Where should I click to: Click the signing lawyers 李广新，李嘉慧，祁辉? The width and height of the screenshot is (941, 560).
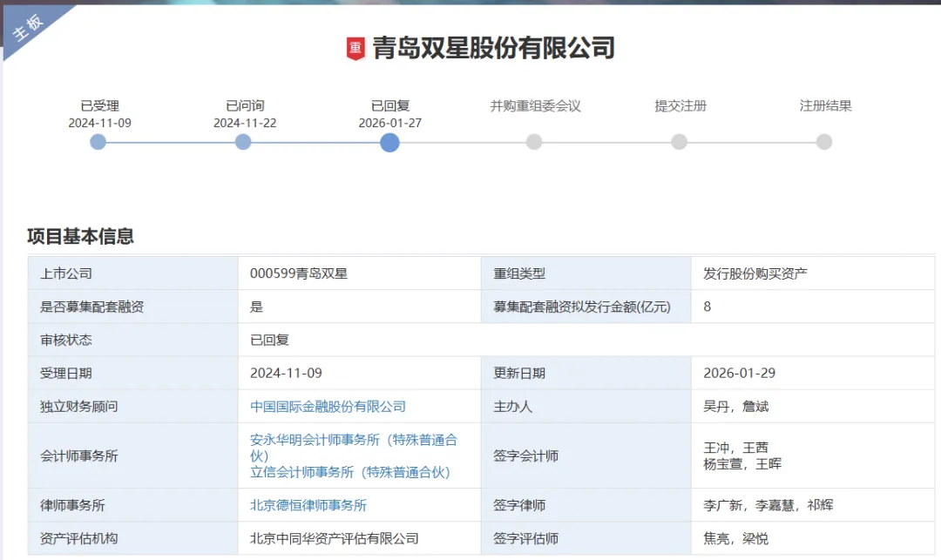click(x=768, y=505)
